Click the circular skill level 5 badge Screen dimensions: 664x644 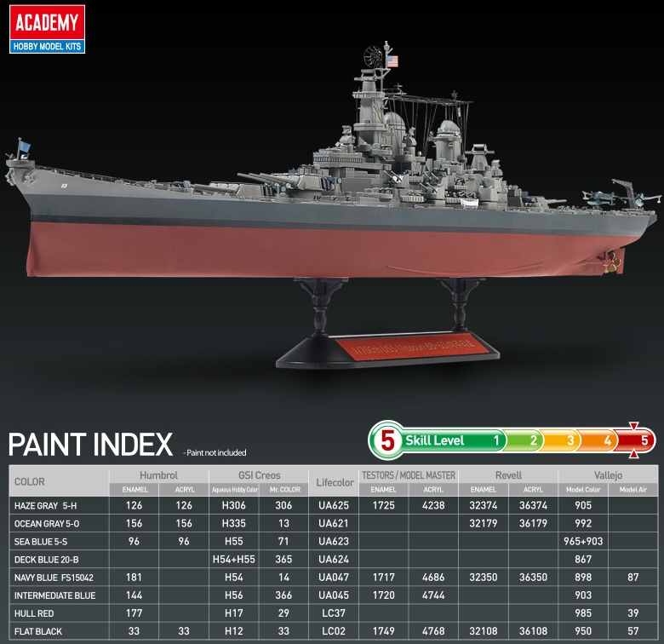click(x=387, y=440)
